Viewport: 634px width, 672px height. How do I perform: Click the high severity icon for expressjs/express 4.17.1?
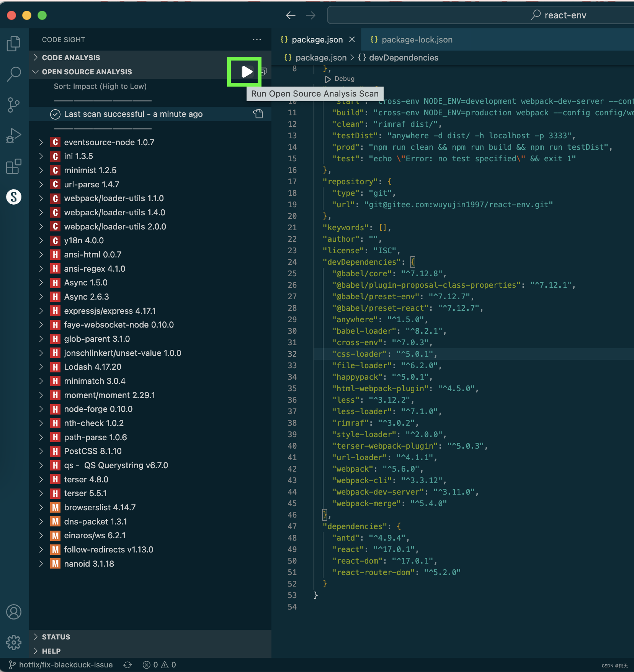(x=56, y=311)
